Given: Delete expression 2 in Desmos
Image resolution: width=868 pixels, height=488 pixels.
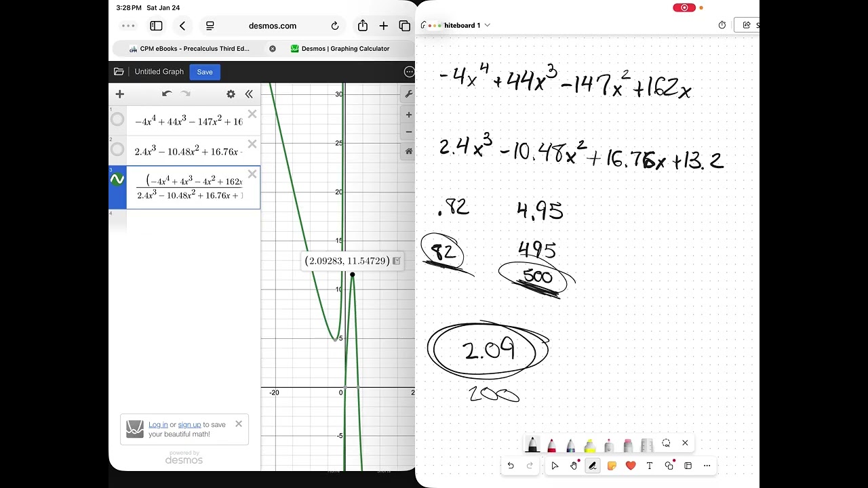Looking at the screenshot, I should point(252,144).
